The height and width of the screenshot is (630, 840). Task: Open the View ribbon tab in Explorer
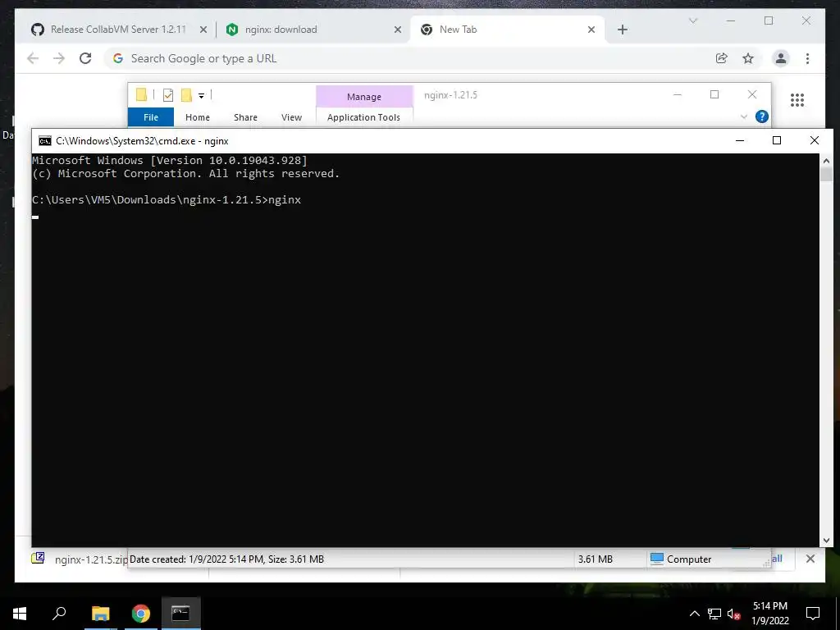(x=291, y=116)
